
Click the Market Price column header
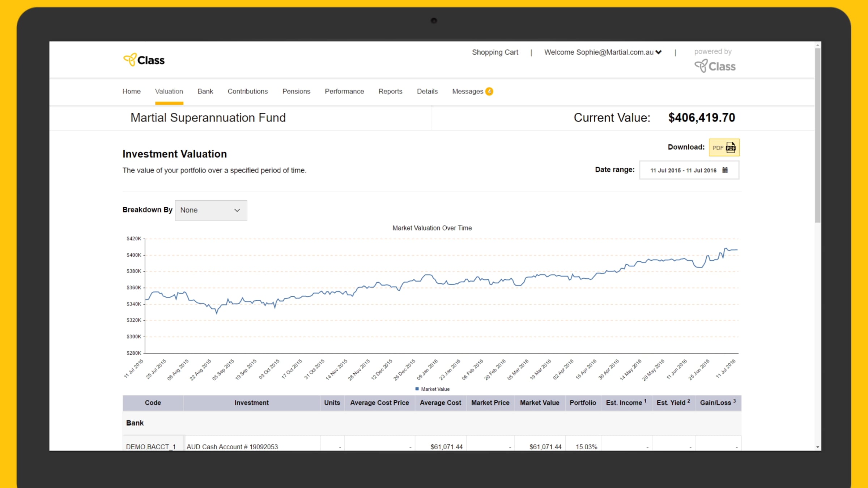click(x=490, y=403)
